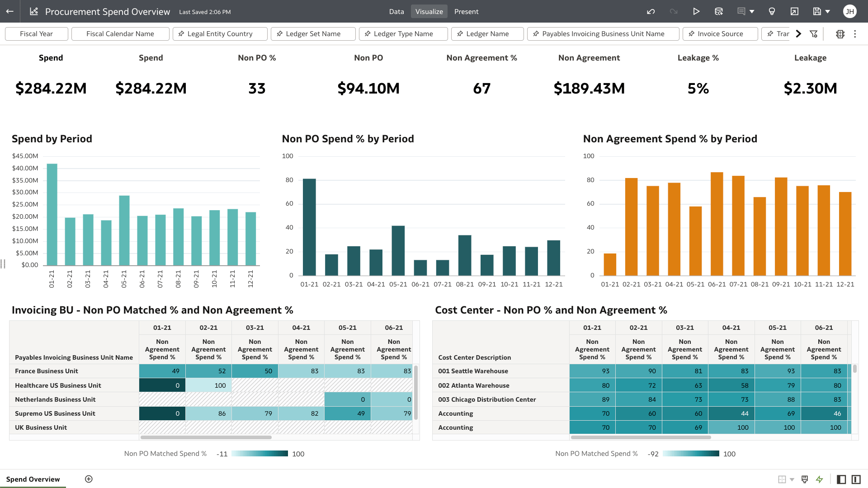Click the green Auto Insights lightning icon

tap(820, 479)
